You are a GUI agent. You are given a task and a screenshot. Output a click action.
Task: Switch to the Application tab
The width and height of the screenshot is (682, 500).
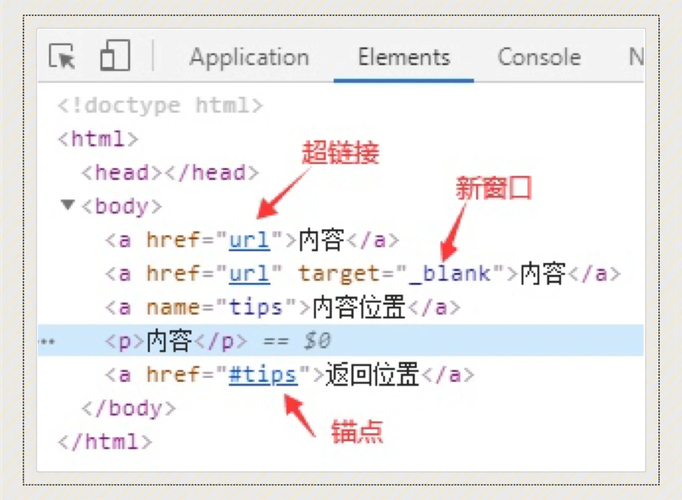[x=249, y=58]
